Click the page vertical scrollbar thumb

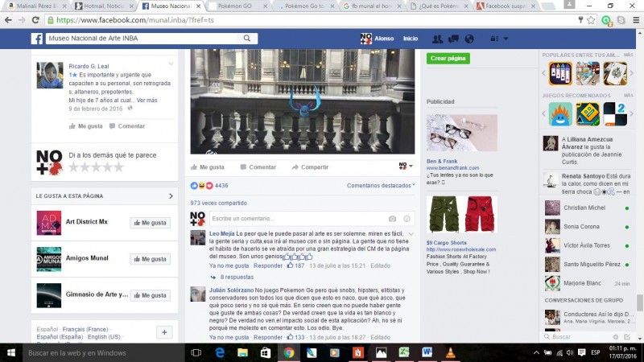(640, 303)
